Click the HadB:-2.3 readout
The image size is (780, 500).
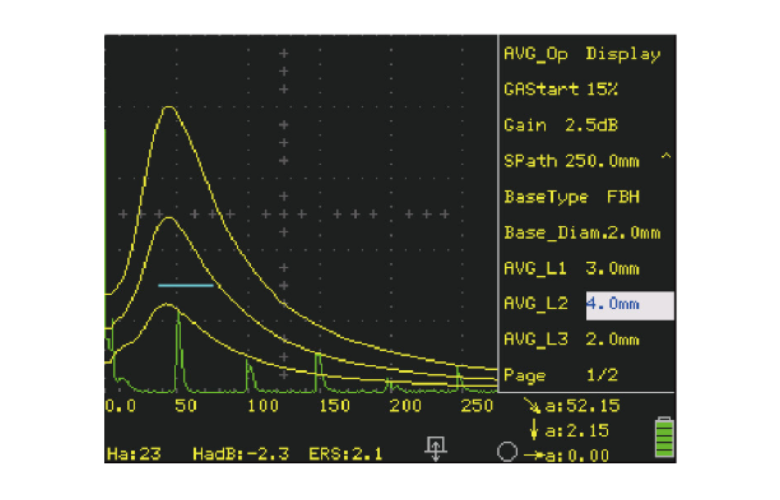point(241,454)
